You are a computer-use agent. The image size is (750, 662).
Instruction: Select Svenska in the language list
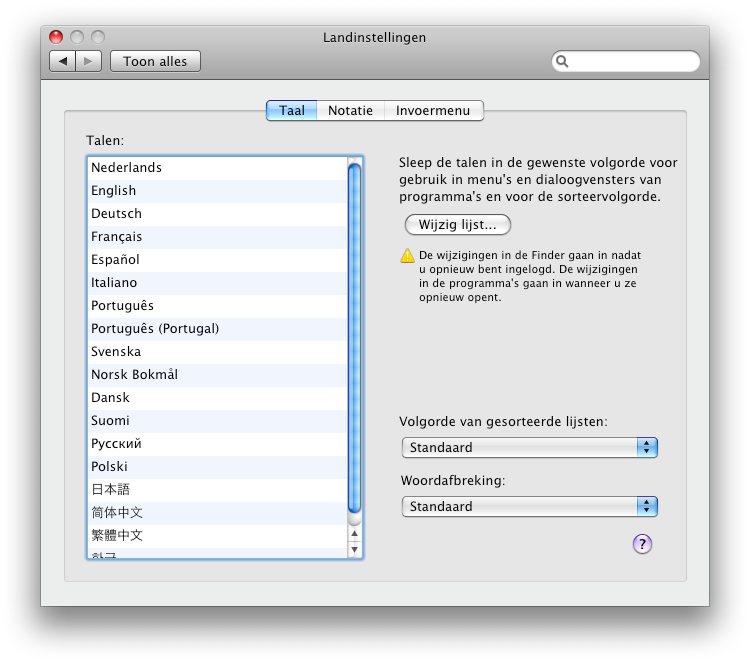click(x=218, y=352)
